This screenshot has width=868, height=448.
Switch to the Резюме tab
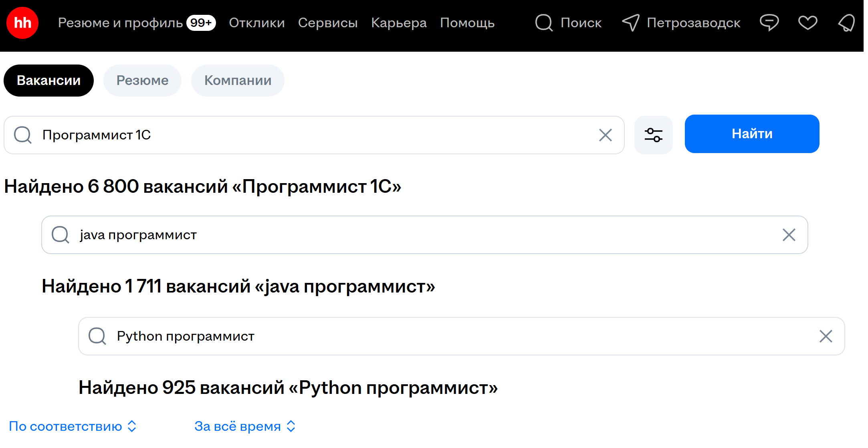click(142, 81)
